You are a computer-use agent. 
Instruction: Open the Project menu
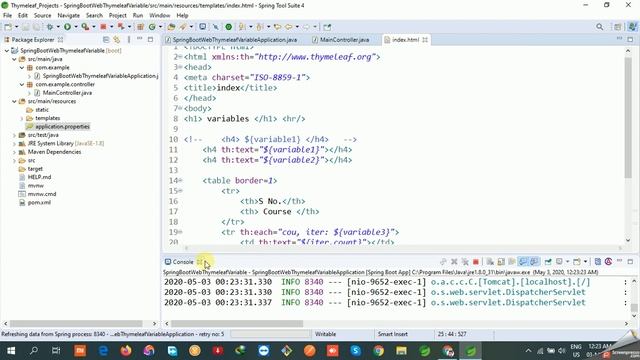click(x=118, y=15)
